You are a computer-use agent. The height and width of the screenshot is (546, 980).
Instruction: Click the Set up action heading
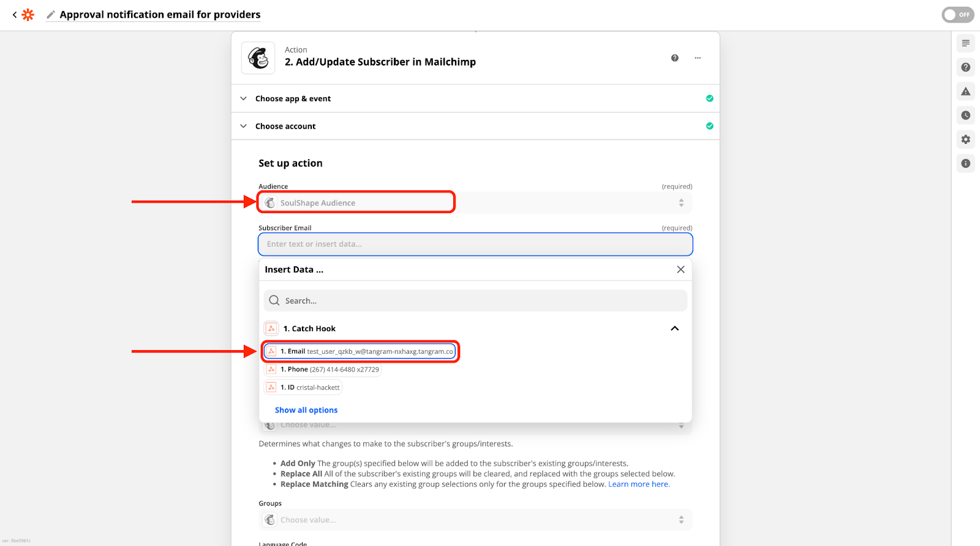290,163
